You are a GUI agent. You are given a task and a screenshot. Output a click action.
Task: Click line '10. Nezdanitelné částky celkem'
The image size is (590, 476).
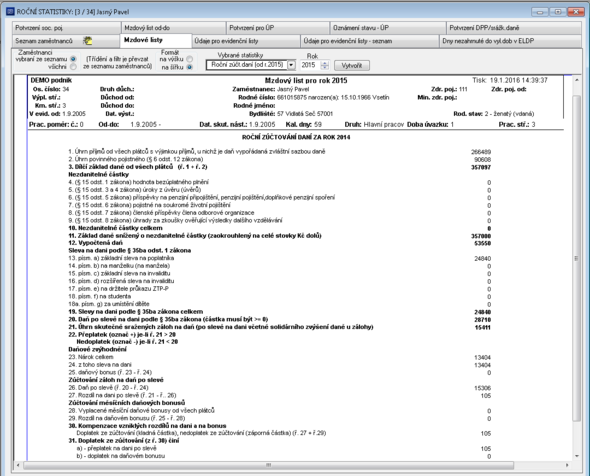pyautogui.click(x=116, y=228)
